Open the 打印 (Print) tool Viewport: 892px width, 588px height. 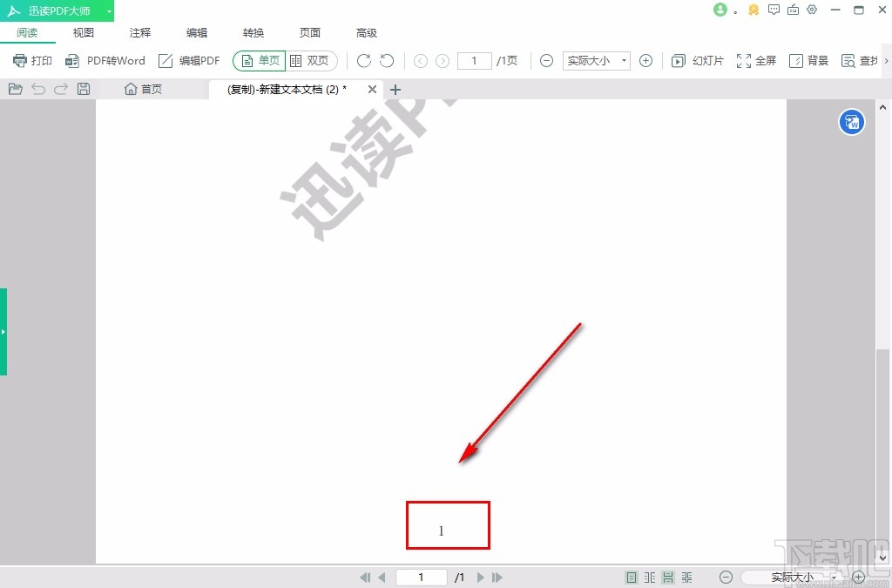(x=31, y=60)
